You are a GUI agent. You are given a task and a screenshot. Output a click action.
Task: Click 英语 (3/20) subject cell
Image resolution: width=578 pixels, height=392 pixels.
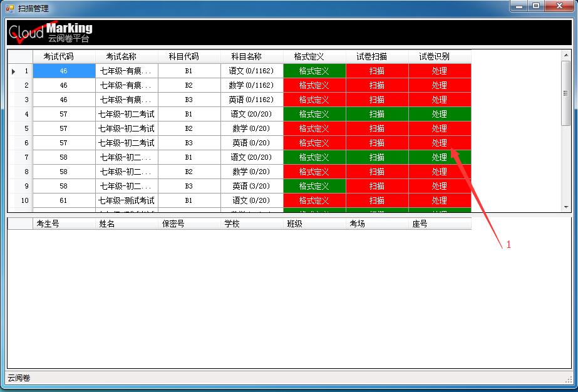pos(252,186)
